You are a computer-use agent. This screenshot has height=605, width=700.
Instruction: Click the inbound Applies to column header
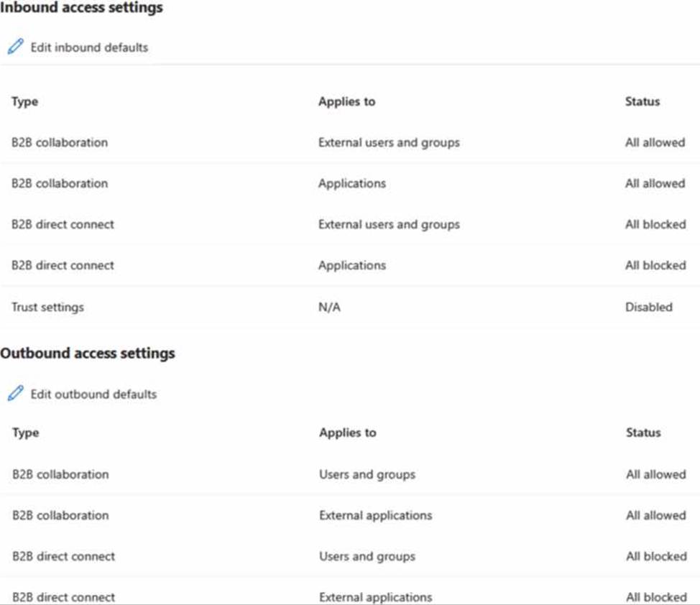[x=346, y=101]
